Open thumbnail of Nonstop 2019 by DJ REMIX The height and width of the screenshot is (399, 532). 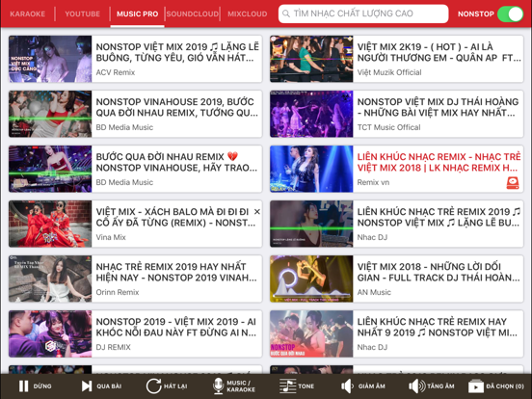click(x=50, y=333)
